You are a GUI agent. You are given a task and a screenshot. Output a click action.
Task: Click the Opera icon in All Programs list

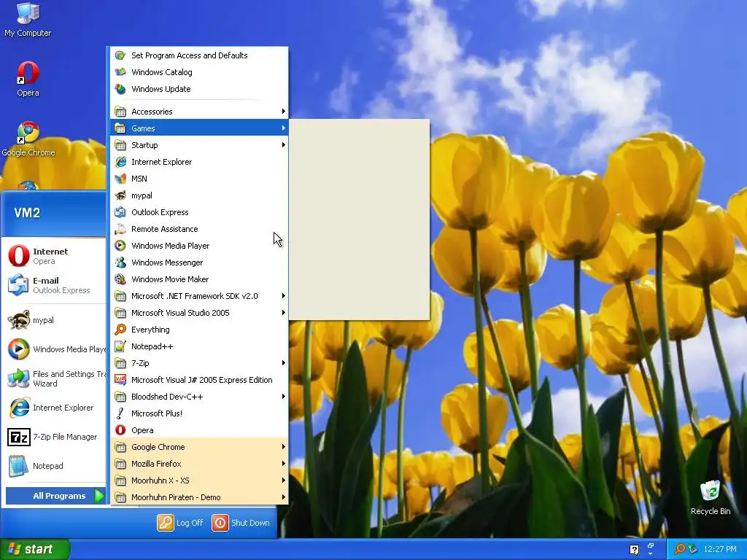(120, 430)
